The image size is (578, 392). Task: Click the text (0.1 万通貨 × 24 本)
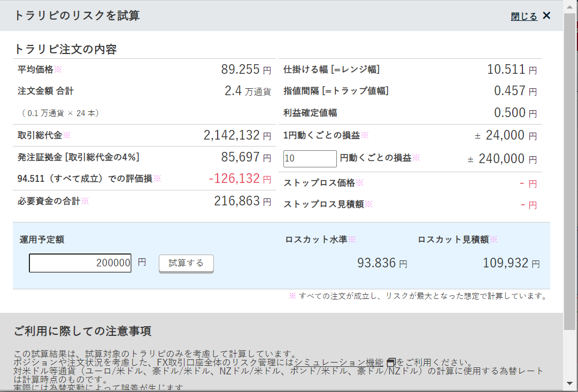click(x=60, y=113)
